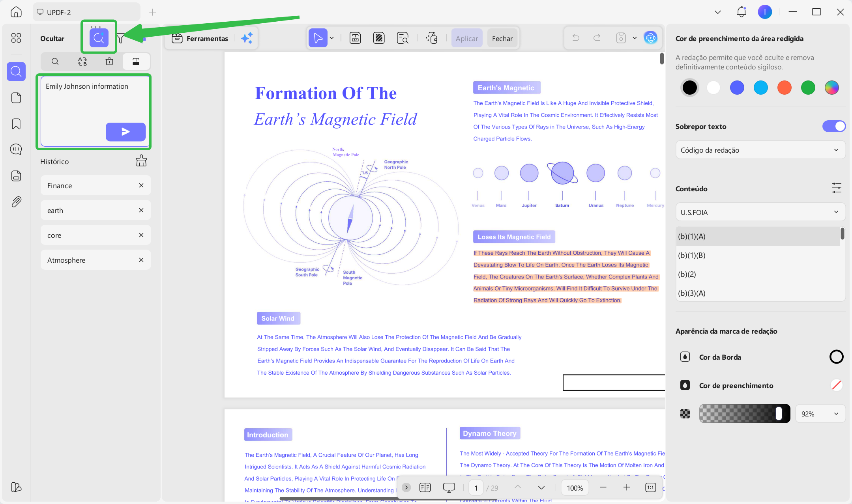Expand the bottom toolbar arrow button
The height and width of the screenshot is (504, 852).
[x=406, y=488]
